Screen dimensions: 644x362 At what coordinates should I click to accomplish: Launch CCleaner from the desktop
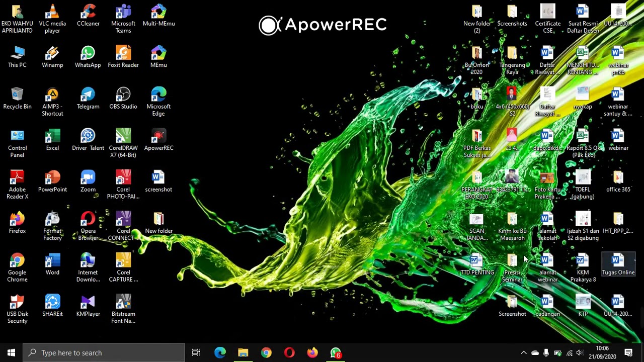tap(88, 15)
